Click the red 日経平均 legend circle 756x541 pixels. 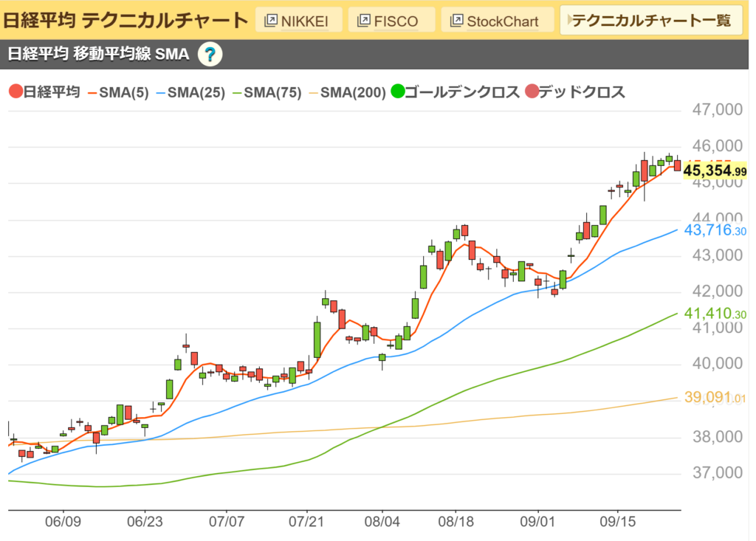[15, 92]
